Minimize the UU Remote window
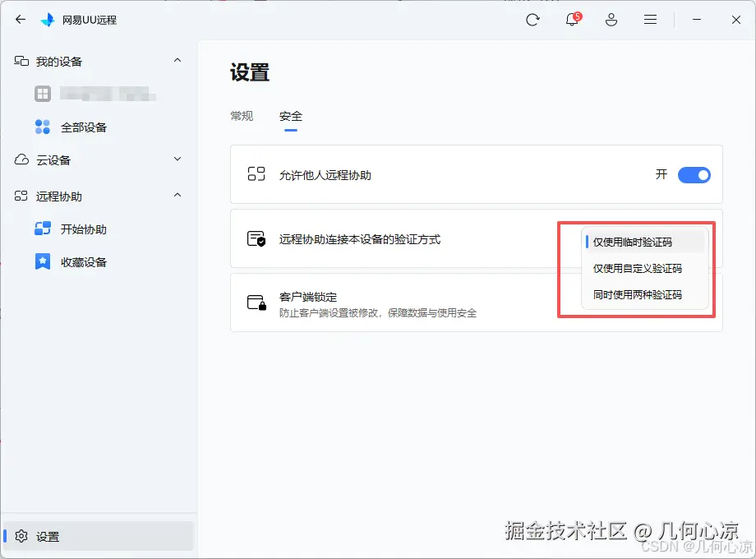 point(697,19)
